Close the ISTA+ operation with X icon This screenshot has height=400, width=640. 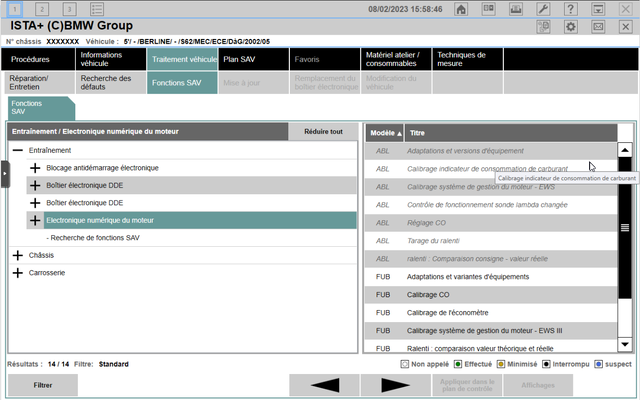click(x=625, y=27)
